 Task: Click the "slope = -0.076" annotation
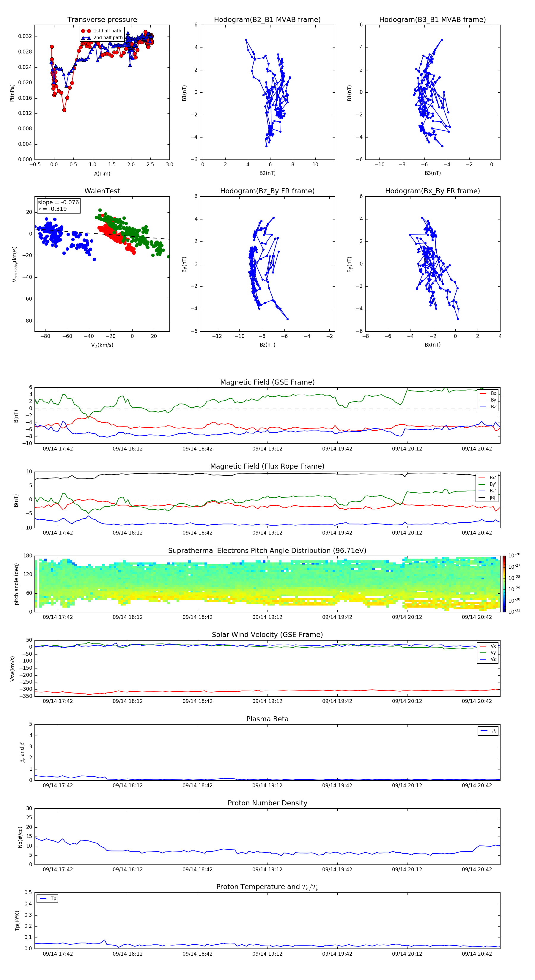click(58, 203)
